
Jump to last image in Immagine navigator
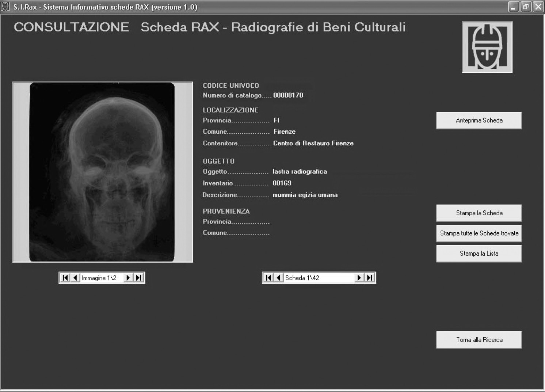(139, 278)
